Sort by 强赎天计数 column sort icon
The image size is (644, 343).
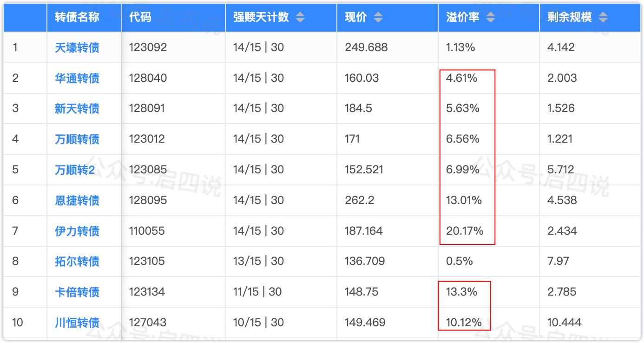[x=300, y=18]
